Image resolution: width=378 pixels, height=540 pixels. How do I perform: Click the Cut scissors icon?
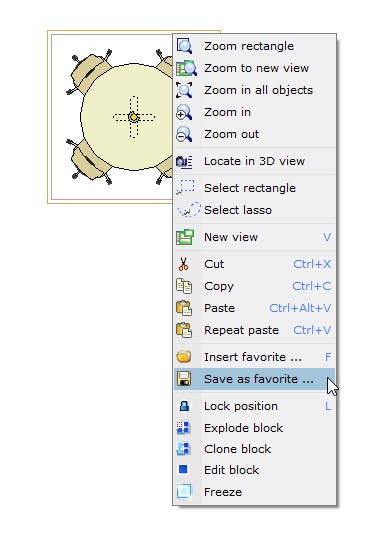click(183, 264)
